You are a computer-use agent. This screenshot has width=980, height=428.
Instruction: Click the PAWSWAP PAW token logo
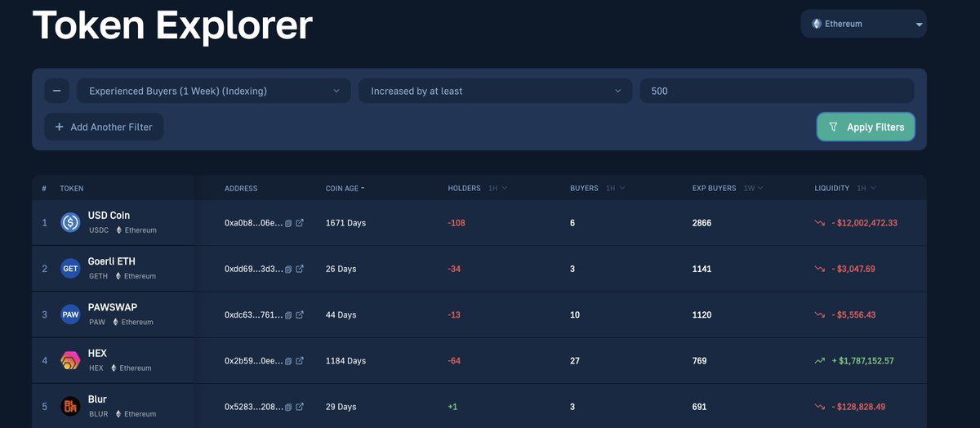[x=70, y=314]
